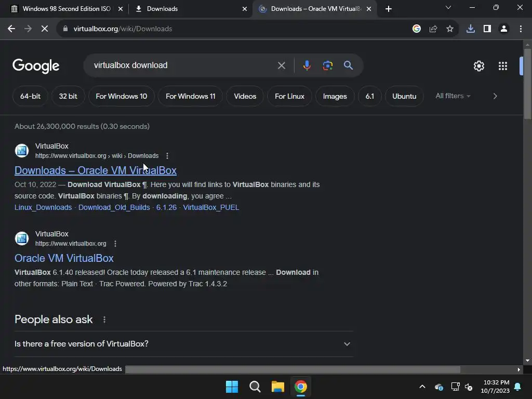Viewport: 532px width, 399px height.
Task: Show more filter chips with right arrow
Action: 495,96
